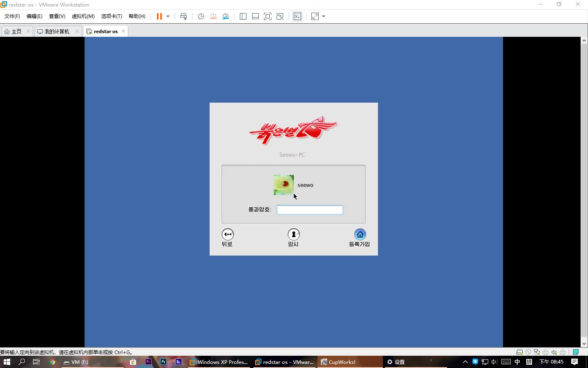Send Ctrl+Alt+Del to the virtual machine
Image resolution: width=588 pixels, height=368 pixels.
click(x=183, y=16)
